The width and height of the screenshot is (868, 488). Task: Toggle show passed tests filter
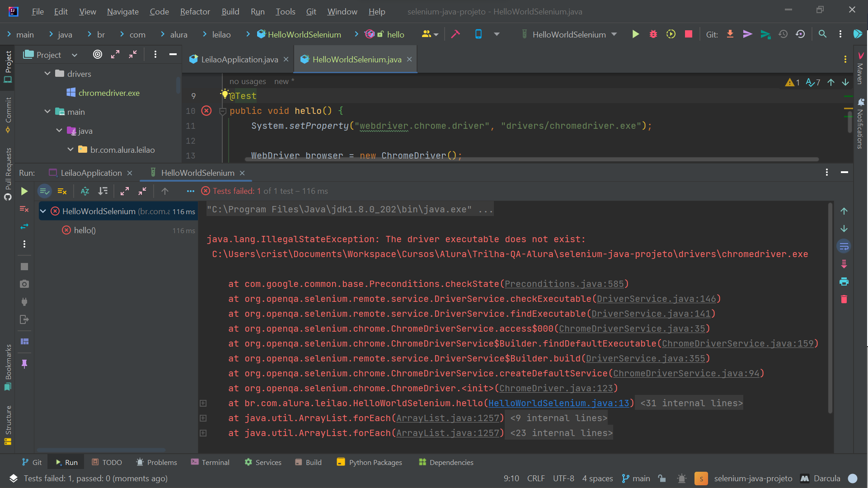44,191
